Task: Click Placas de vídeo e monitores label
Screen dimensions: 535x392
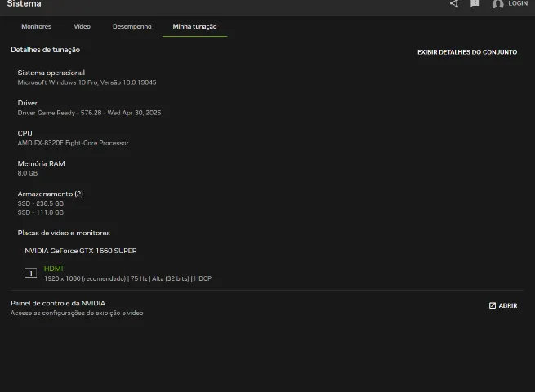Action: [x=64, y=233]
